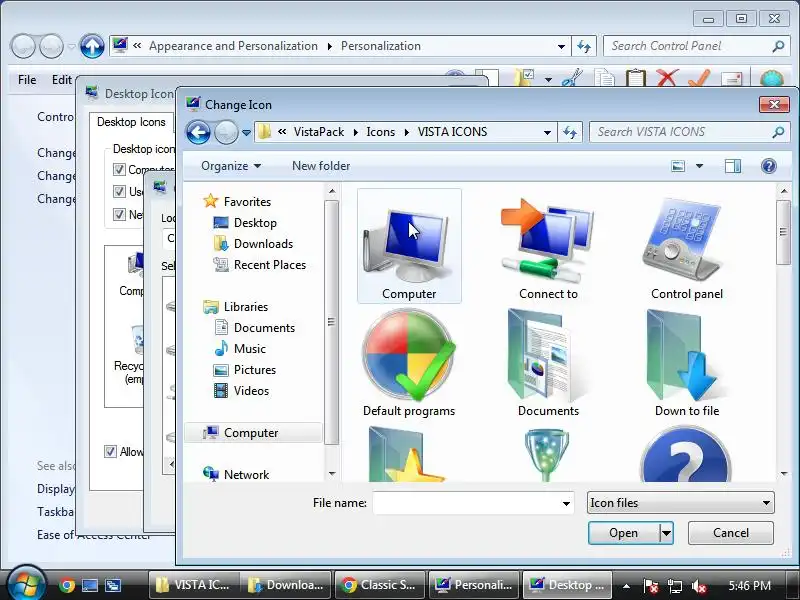Open the Music library

[x=240, y=348]
